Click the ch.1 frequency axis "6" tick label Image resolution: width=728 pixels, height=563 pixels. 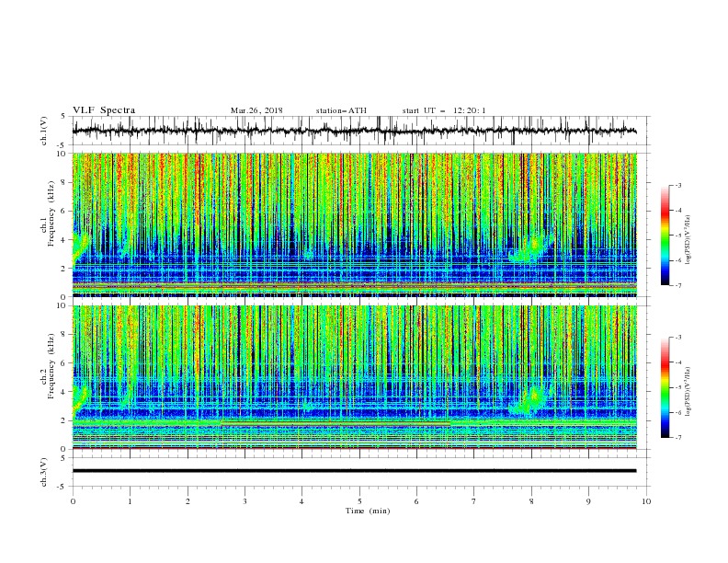click(63, 212)
